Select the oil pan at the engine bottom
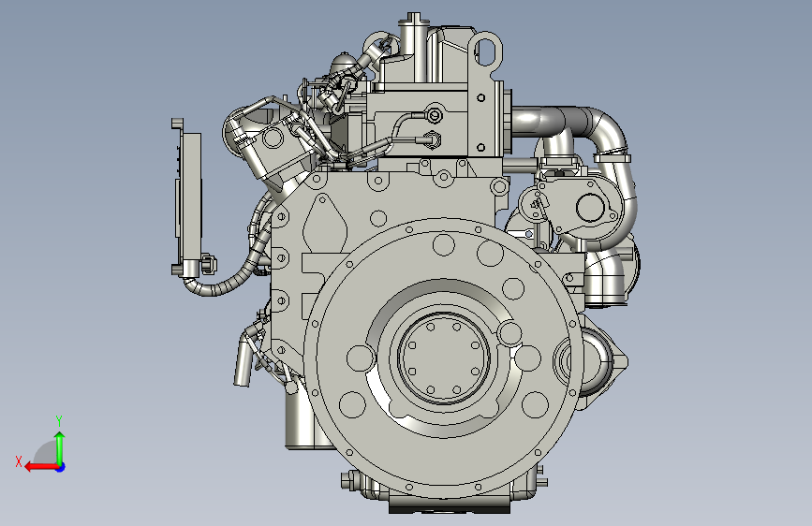The height and width of the screenshot is (526, 812). [449, 501]
